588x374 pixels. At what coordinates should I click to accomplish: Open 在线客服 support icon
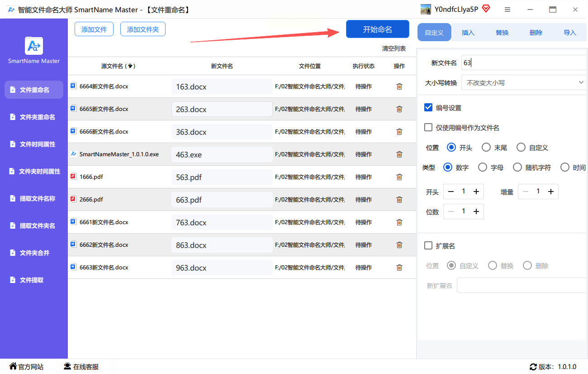(x=67, y=366)
